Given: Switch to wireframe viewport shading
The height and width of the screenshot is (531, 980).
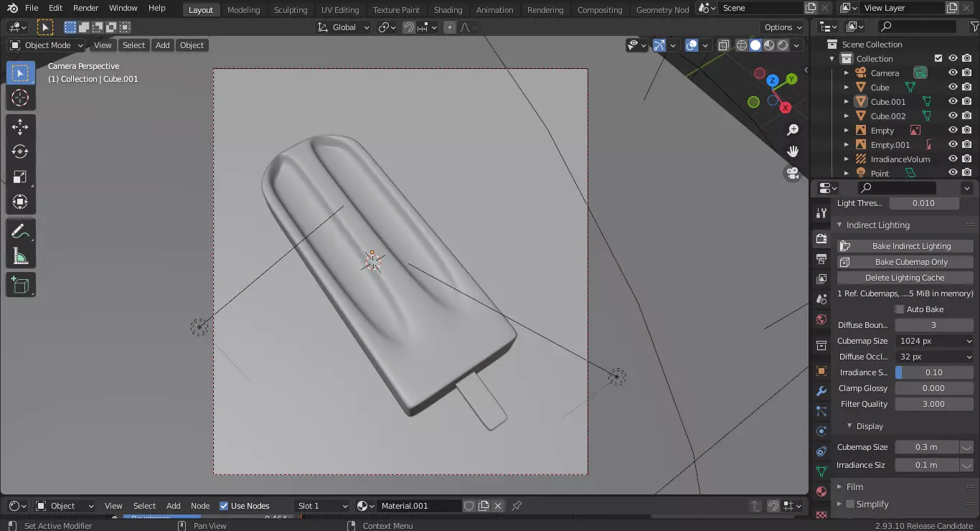Looking at the screenshot, I should [742, 45].
